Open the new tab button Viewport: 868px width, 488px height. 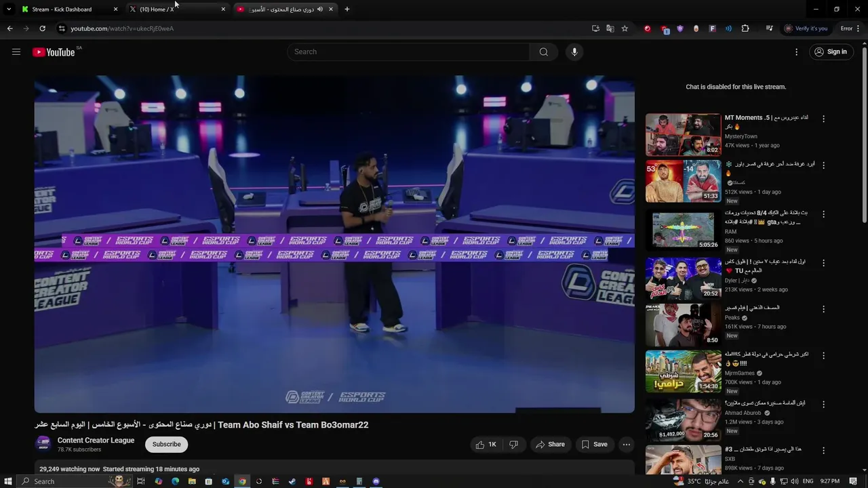[x=347, y=9]
